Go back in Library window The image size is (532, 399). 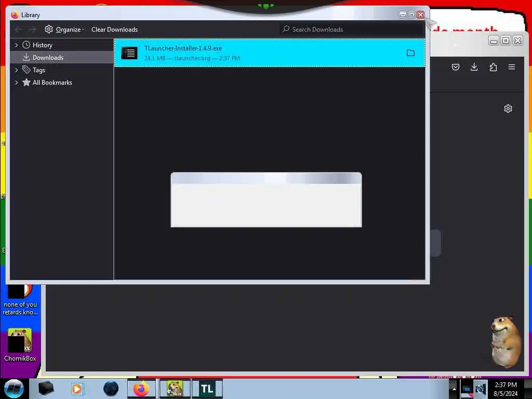pos(19,30)
